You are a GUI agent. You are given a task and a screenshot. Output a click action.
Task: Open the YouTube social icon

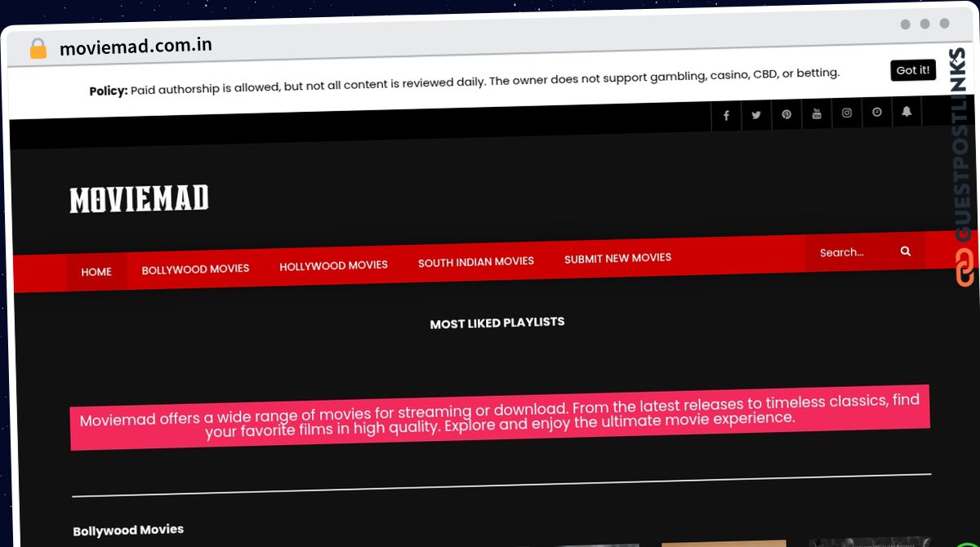817,113
